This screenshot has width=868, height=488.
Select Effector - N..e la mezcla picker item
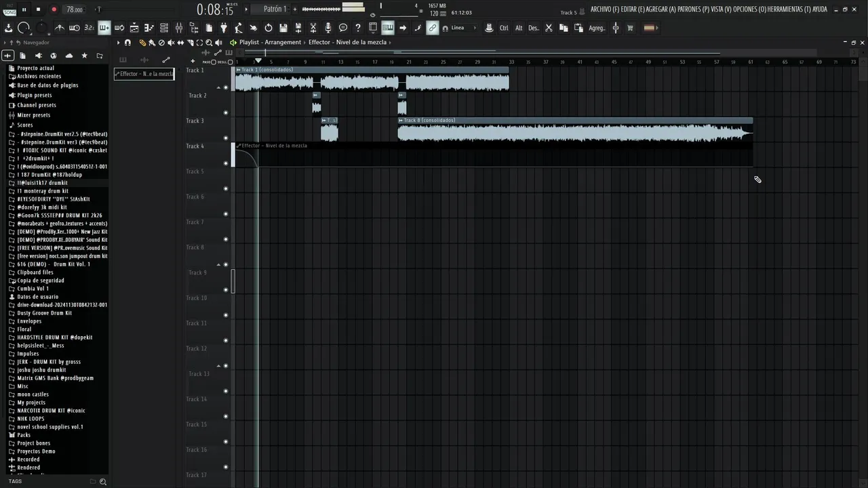144,74
